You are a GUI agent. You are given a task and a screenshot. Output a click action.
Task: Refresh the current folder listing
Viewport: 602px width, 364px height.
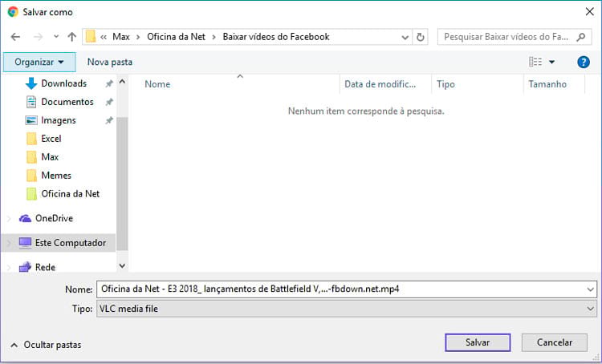click(x=421, y=37)
